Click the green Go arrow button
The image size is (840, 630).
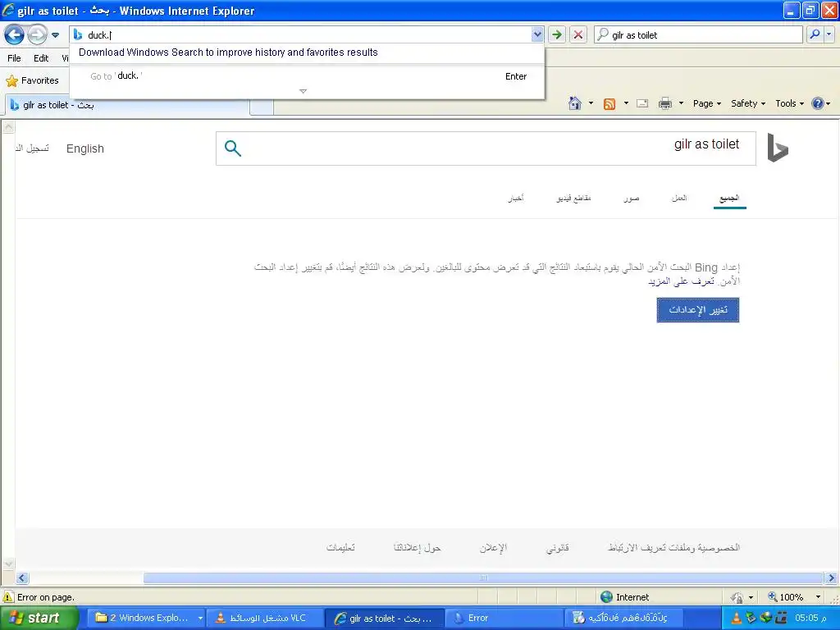pyautogui.click(x=557, y=34)
